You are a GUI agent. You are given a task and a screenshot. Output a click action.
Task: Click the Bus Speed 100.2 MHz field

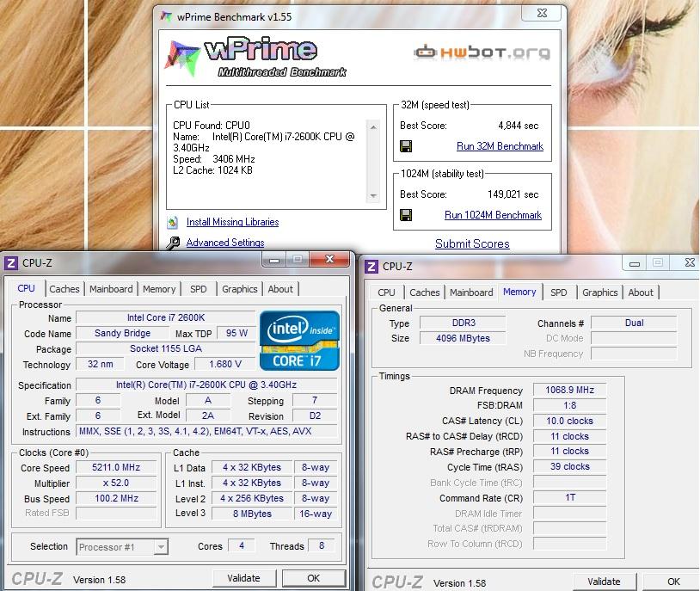pyautogui.click(x=116, y=498)
